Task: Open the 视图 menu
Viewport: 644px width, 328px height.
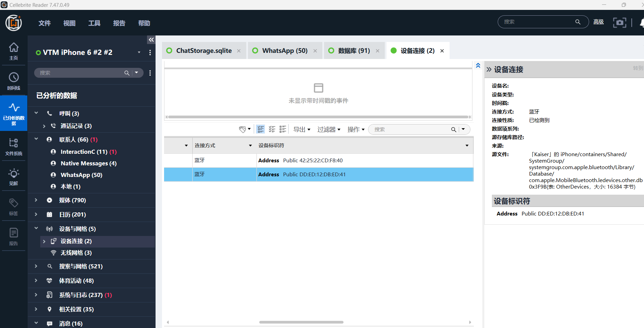Action: (x=70, y=23)
